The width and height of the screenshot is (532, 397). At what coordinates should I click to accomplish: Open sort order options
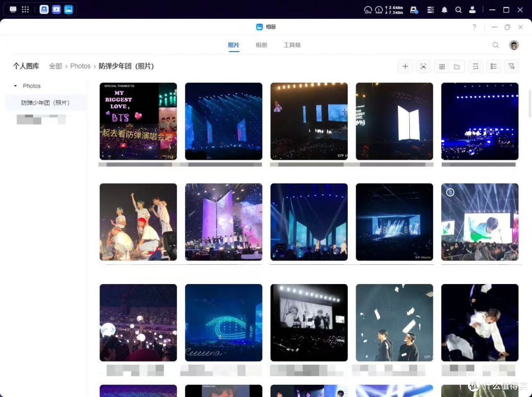pyautogui.click(x=475, y=66)
